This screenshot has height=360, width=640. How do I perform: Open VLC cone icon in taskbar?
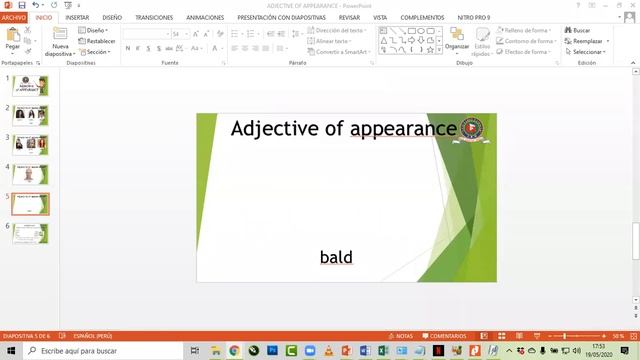[x=329, y=351]
